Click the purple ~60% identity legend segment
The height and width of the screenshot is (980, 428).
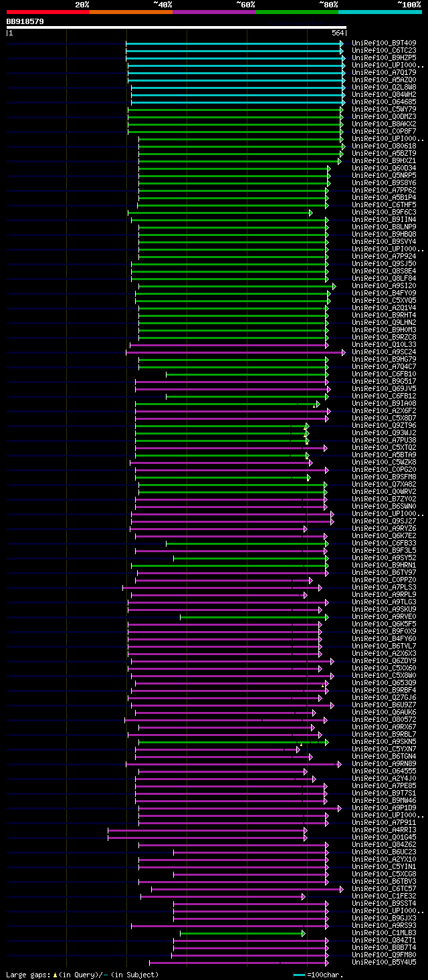(213, 12)
